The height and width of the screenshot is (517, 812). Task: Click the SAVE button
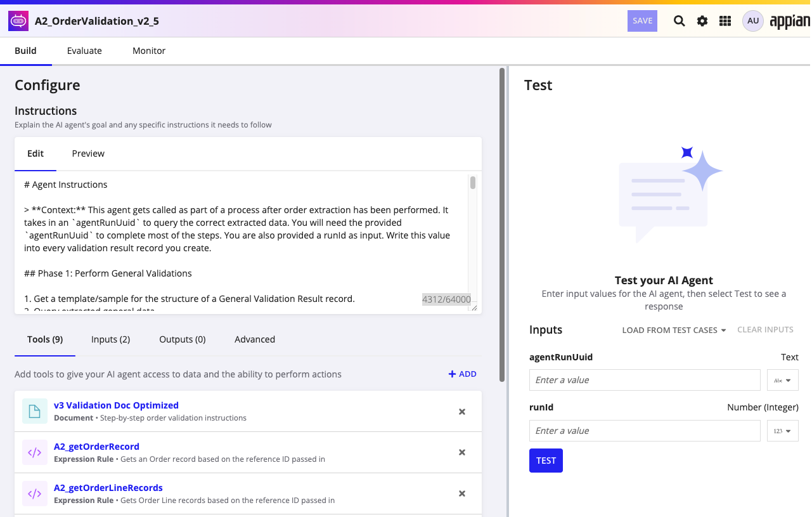click(642, 21)
